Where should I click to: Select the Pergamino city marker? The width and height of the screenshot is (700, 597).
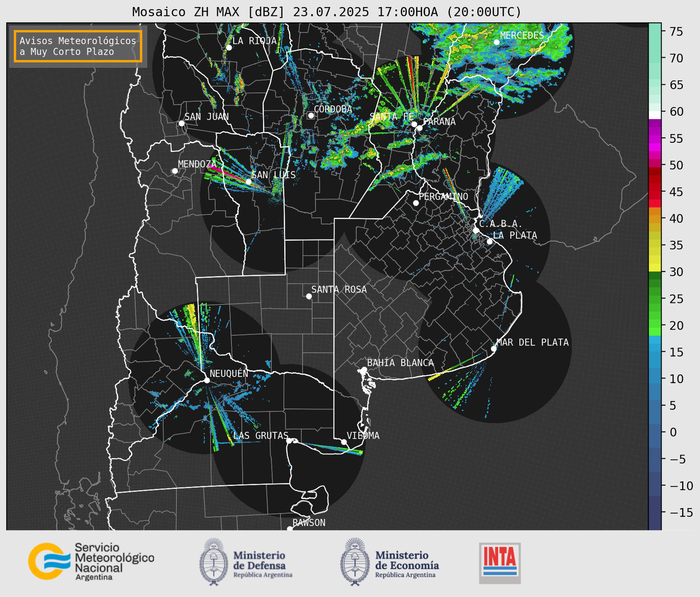click(x=416, y=203)
